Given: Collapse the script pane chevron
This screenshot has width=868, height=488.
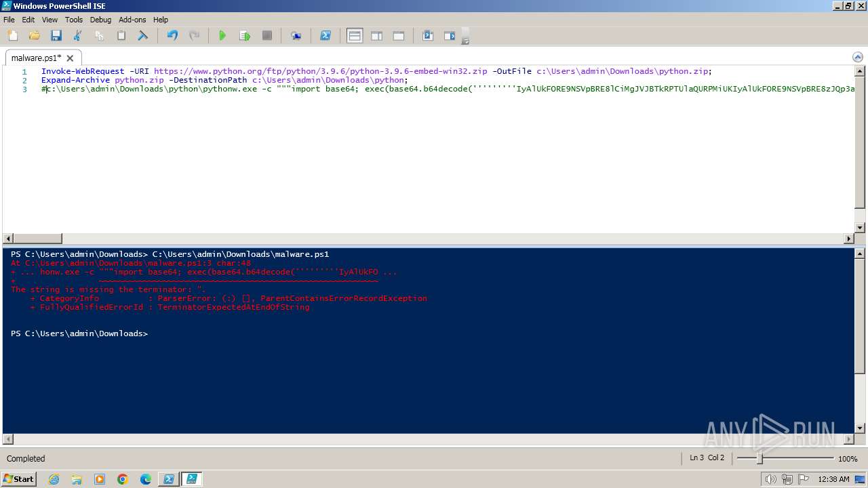Looking at the screenshot, I should 857,58.
